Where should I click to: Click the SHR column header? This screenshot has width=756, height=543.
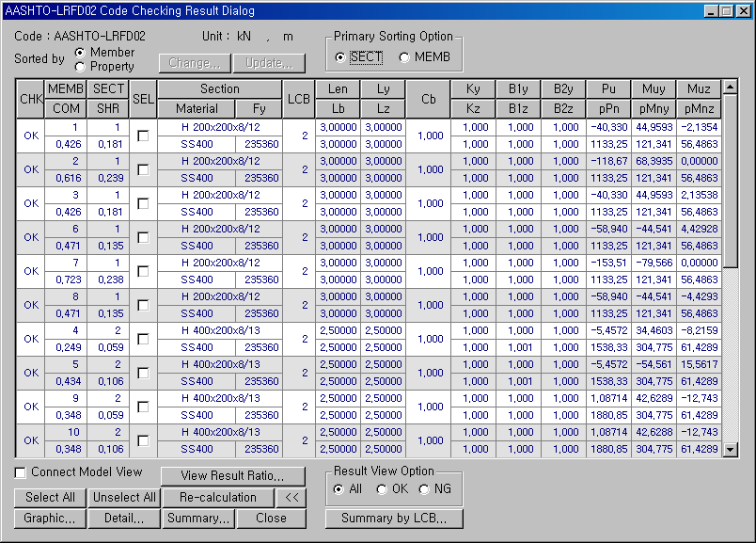[x=108, y=108]
